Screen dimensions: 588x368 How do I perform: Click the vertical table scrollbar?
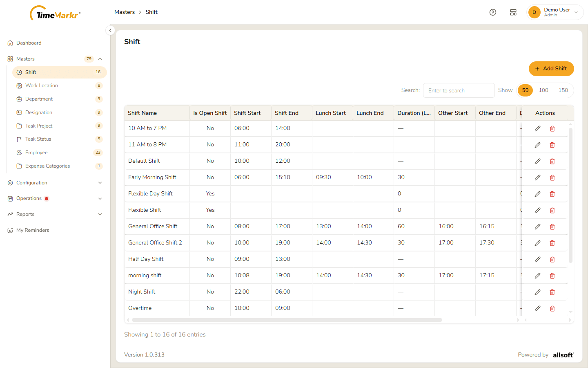point(570,195)
